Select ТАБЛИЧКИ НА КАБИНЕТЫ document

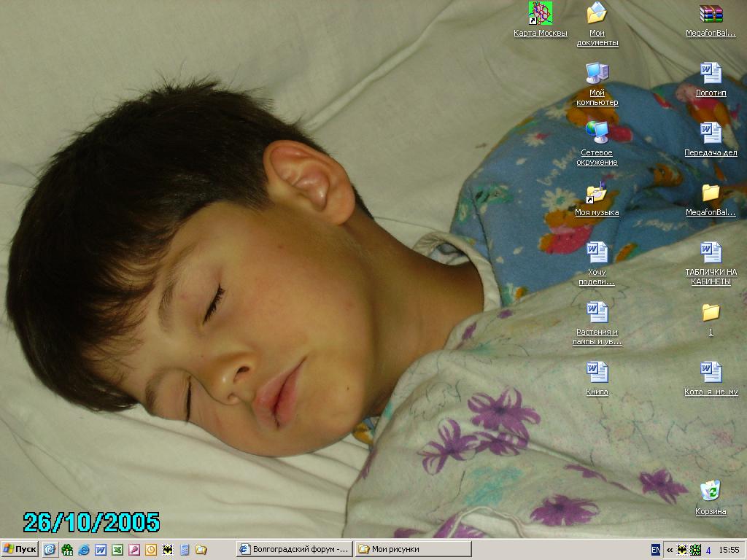(x=711, y=252)
